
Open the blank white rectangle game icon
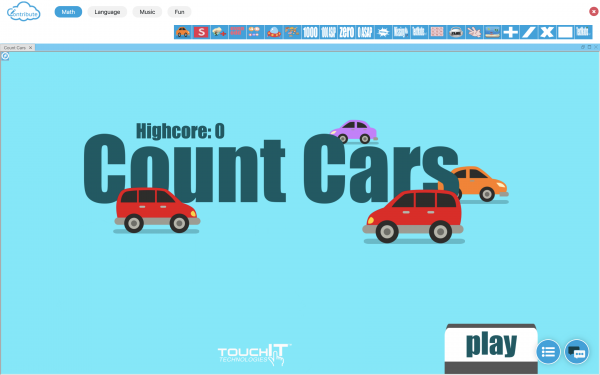[565, 32]
